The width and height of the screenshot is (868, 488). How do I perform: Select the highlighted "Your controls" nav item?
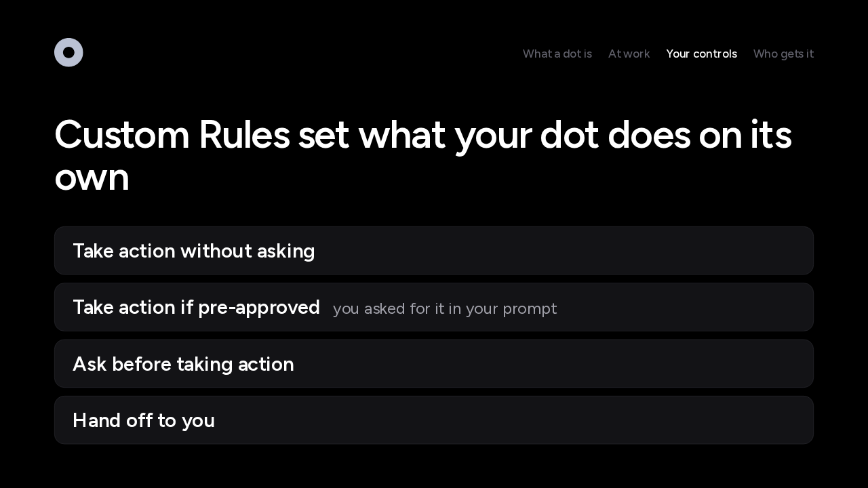(702, 54)
